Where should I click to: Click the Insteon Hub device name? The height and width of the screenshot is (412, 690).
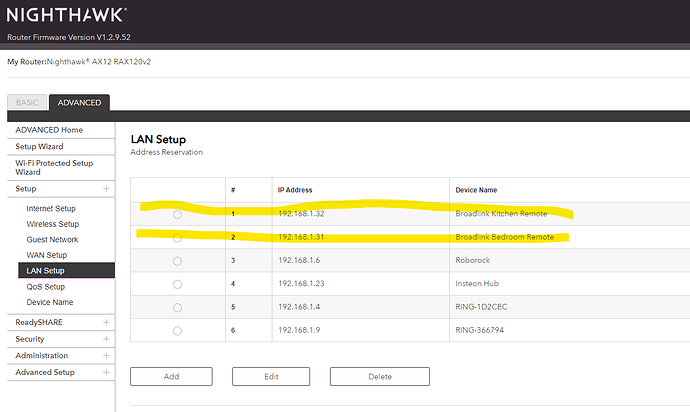477,283
